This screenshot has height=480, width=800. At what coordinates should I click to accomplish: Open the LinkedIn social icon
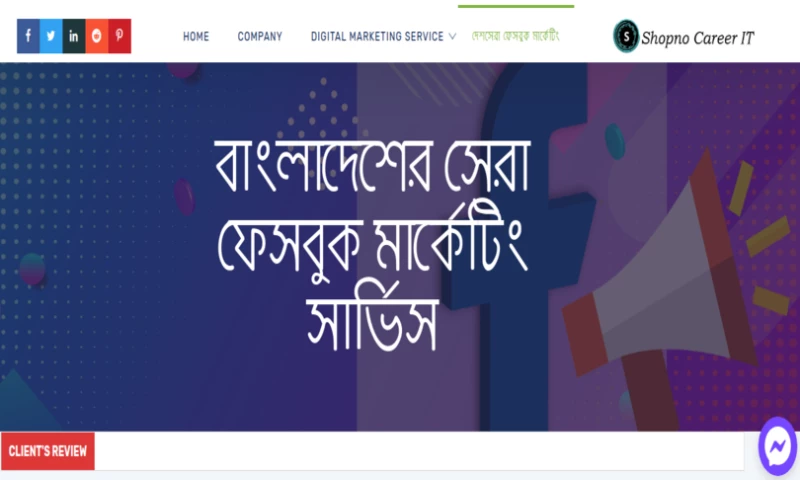point(74,36)
